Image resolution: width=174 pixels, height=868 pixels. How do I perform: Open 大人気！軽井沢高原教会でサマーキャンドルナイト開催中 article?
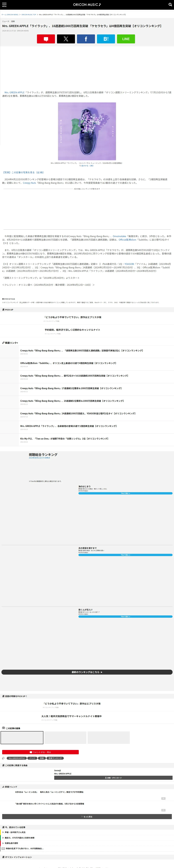click(x=71, y=716)
